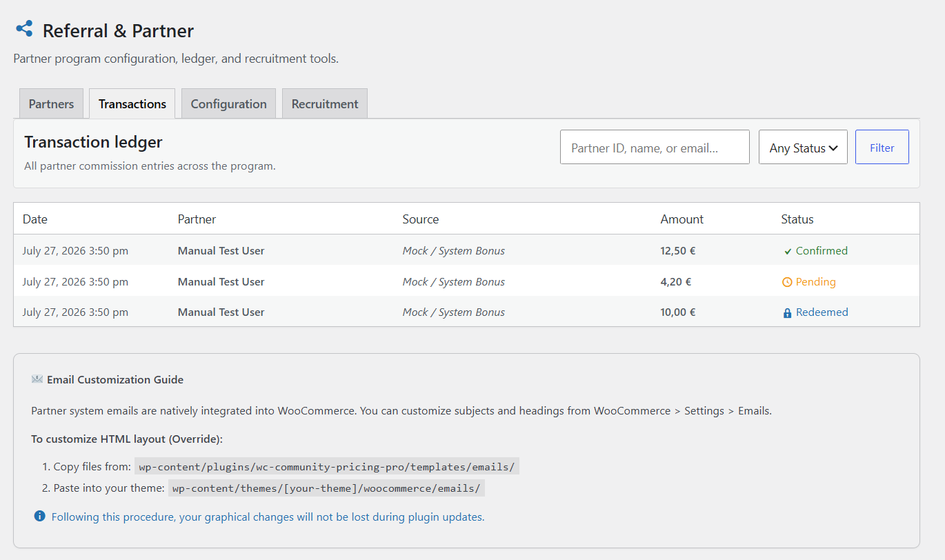Viewport: 945px width, 560px height.
Task: Open the Any Status dropdown
Action: coord(803,147)
